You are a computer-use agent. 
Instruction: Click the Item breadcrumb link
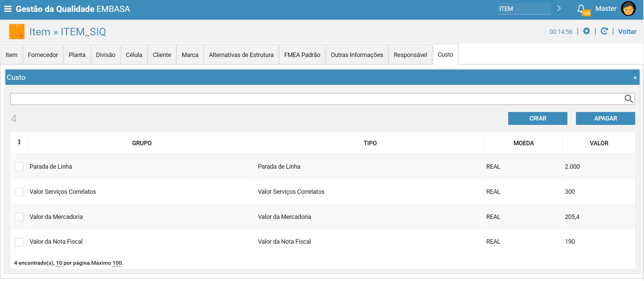coord(40,32)
